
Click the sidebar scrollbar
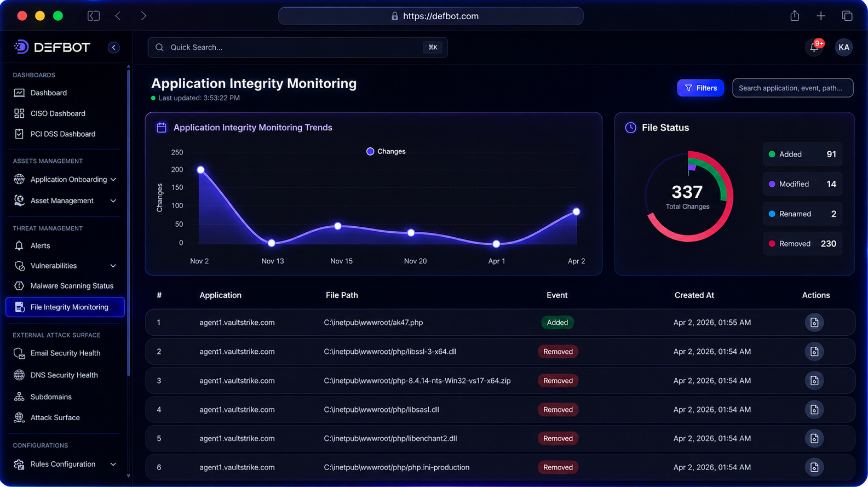(x=129, y=222)
